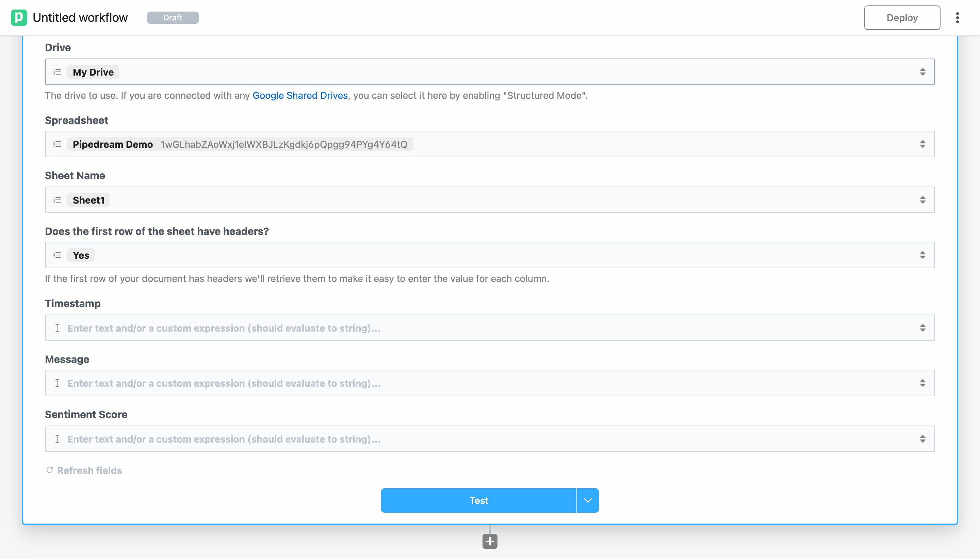
Task: Click the plus icon to add step
Action: pyautogui.click(x=490, y=541)
